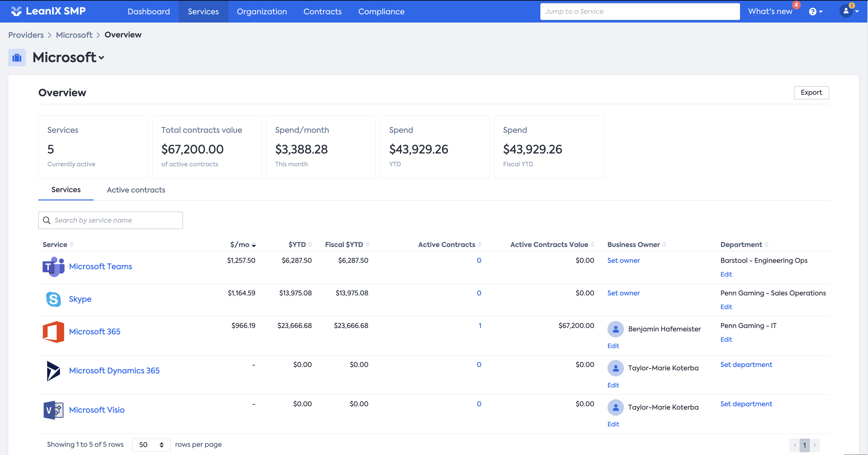Click Set department for Microsoft Dynamics 365

(746, 365)
